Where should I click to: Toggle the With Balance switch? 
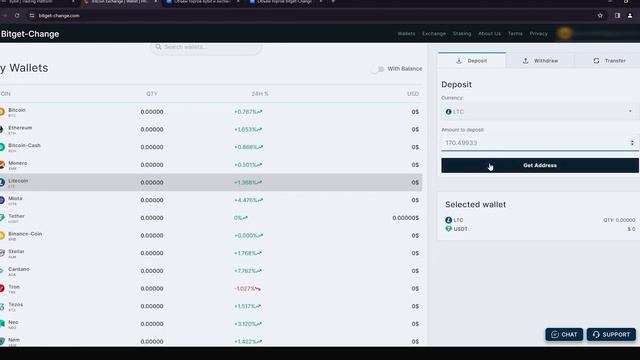[x=378, y=69]
